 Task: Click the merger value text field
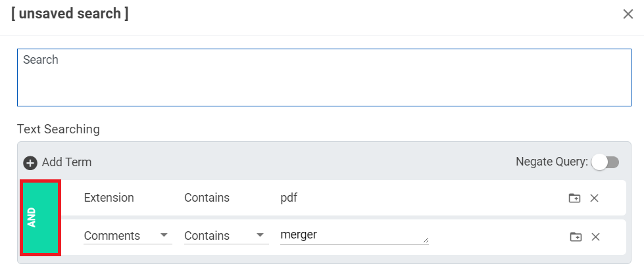click(x=355, y=236)
